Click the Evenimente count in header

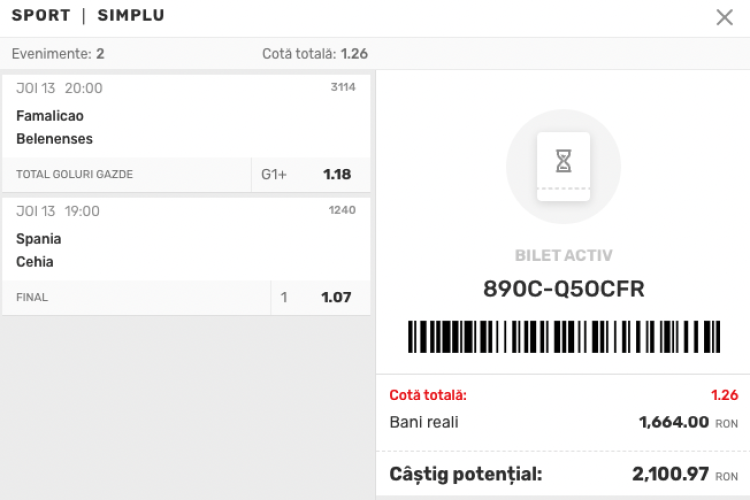(x=58, y=53)
